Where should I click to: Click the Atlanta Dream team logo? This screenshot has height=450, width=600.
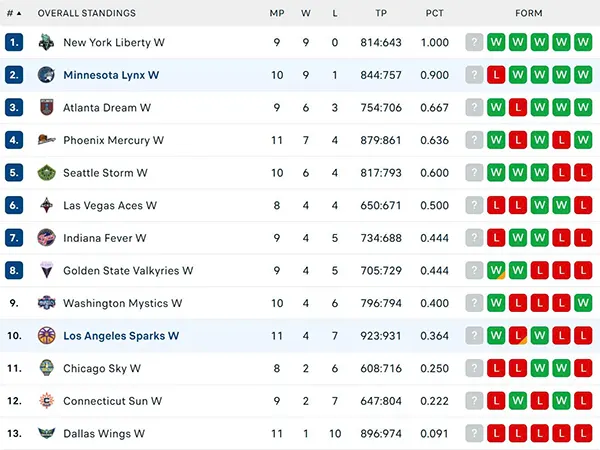click(x=46, y=107)
